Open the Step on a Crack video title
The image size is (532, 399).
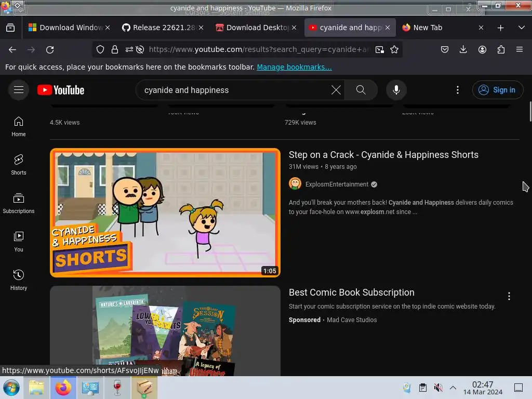[x=383, y=155]
